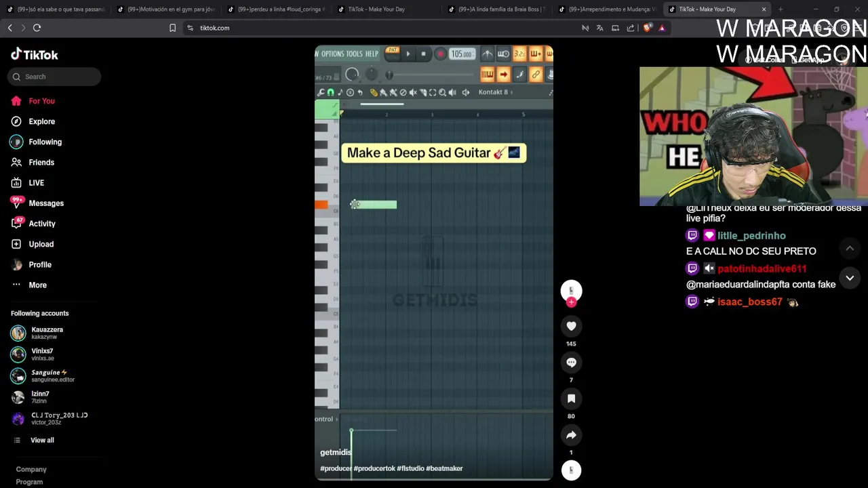This screenshot has width=868, height=488.
Task: Open the HELP menu in FL Studio video
Action: (372, 54)
